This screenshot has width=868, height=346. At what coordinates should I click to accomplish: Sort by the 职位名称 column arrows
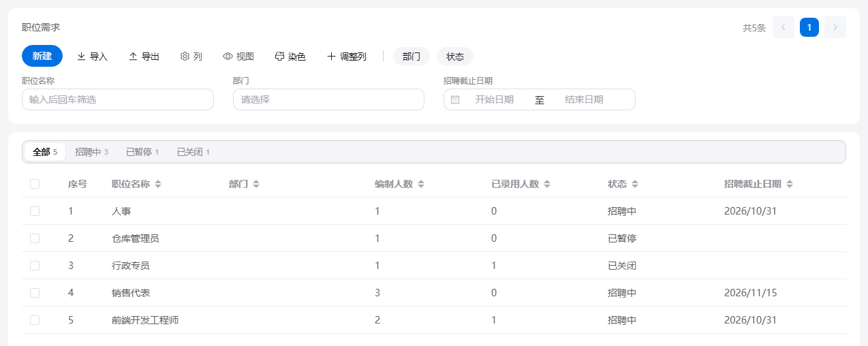(x=158, y=185)
